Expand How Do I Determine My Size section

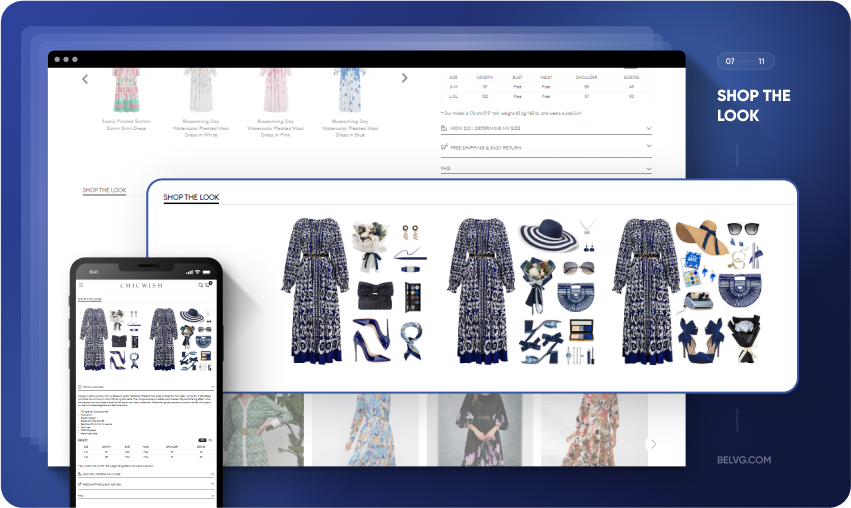pyautogui.click(x=546, y=129)
